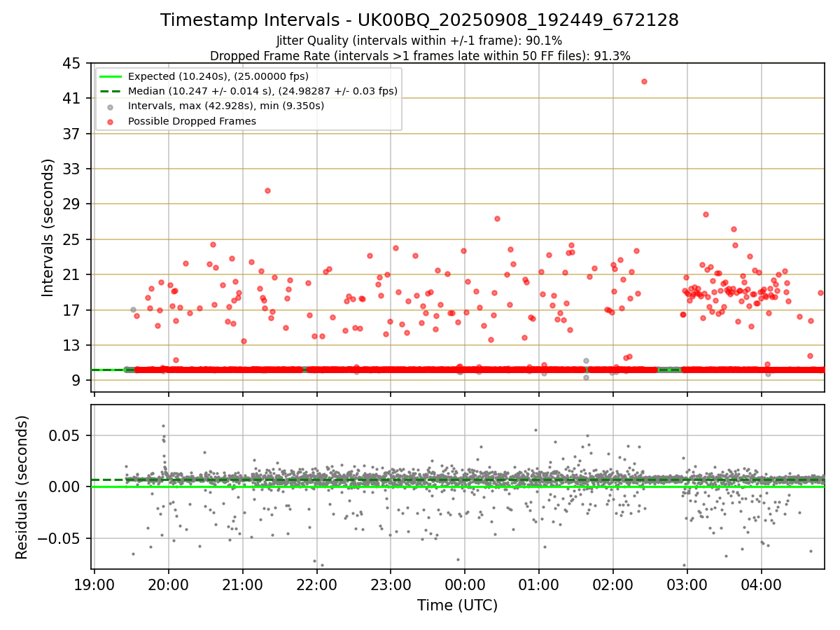Click the residuals tick label '0.00'
Screen dimensions: 840x630
tap(64, 486)
